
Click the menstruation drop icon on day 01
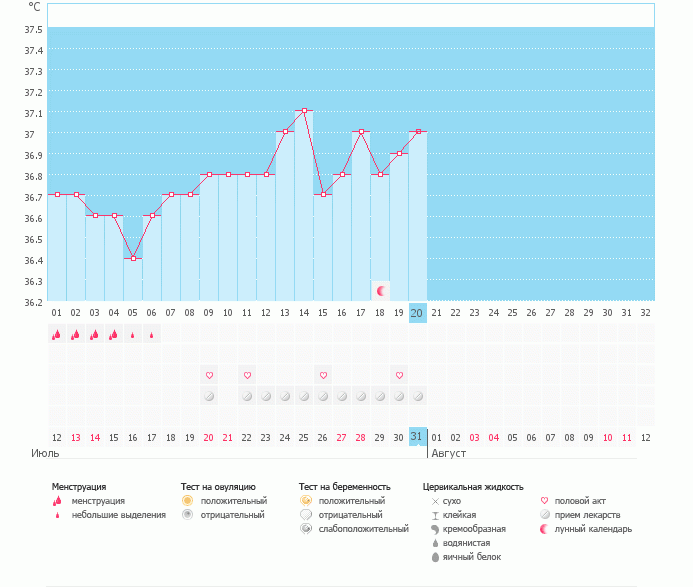pyautogui.click(x=56, y=335)
